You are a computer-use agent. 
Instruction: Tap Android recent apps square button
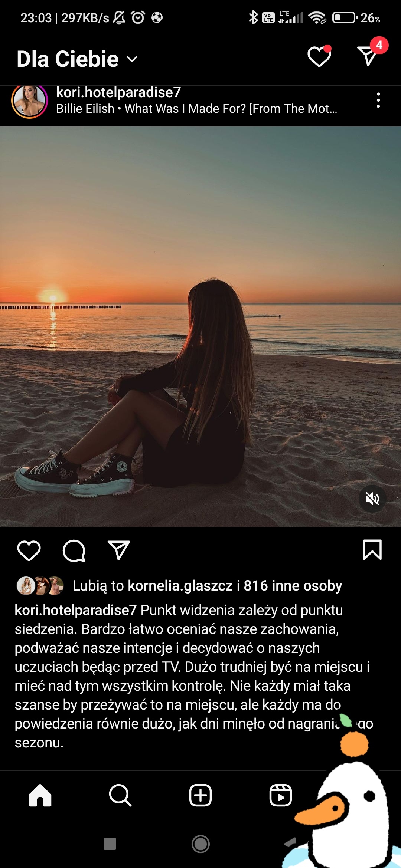click(110, 844)
